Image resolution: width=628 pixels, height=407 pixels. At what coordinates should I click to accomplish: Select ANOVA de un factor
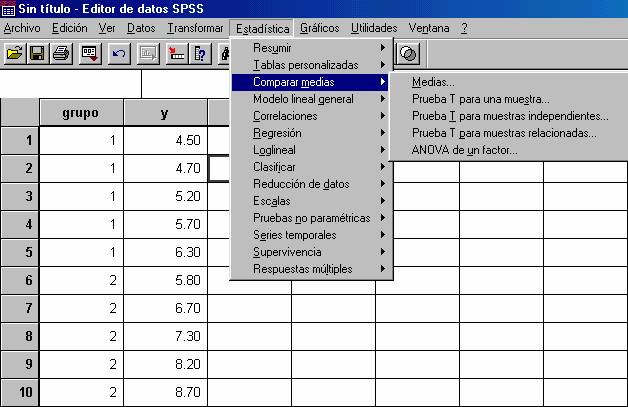(464, 150)
